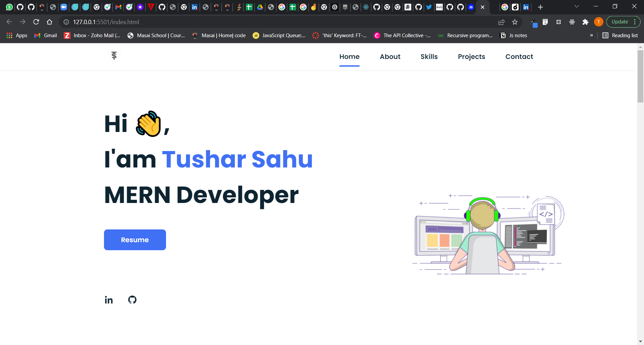
Task: Bookmark this page with the star icon
Action: pyautogui.click(x=515, y=22)
